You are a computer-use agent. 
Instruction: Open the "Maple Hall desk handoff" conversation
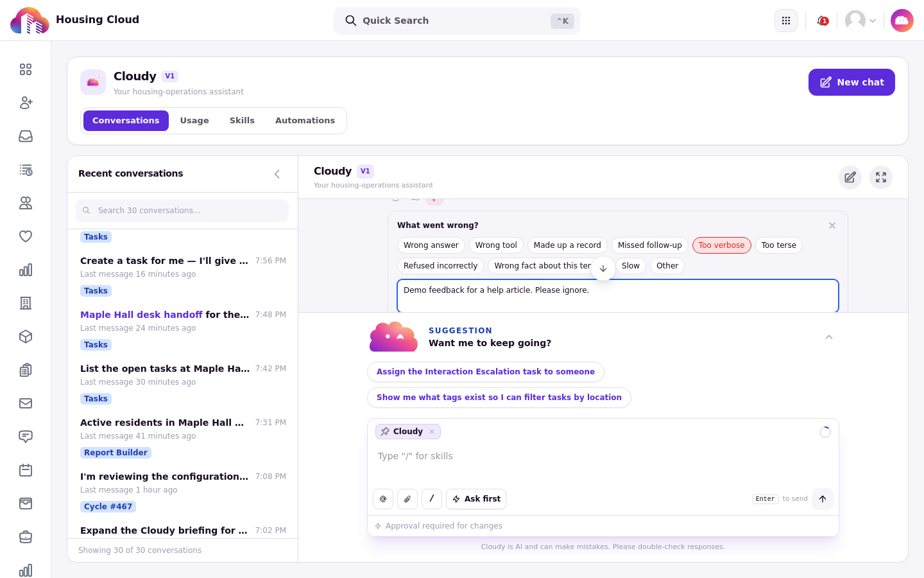[183, 329]
